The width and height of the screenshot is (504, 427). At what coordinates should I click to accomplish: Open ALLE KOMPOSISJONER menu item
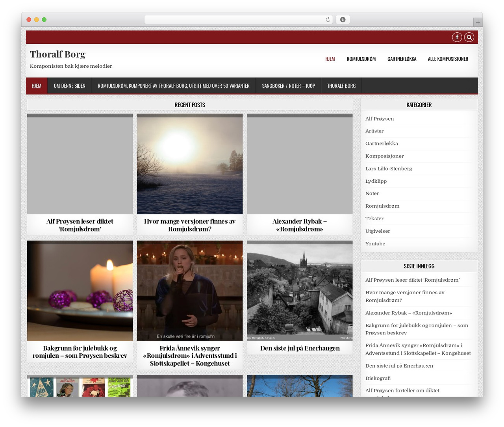pos(448,59)
